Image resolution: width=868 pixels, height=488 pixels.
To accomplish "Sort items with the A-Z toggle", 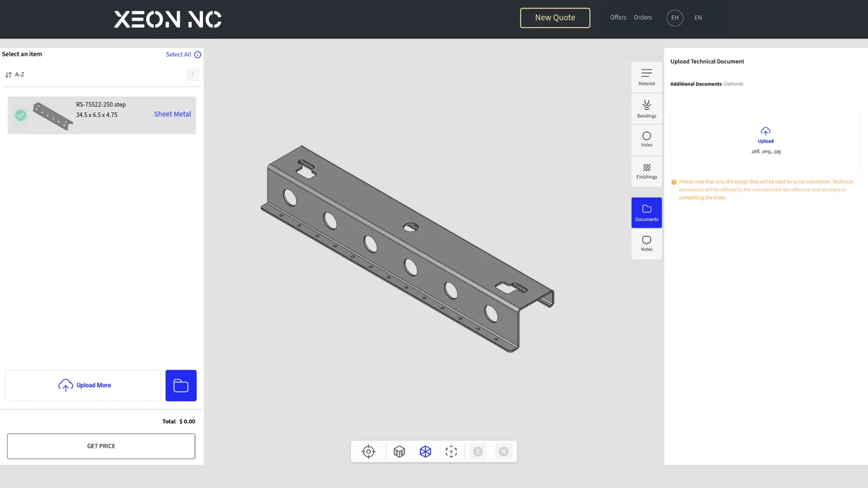I will (x=15, y=75).
